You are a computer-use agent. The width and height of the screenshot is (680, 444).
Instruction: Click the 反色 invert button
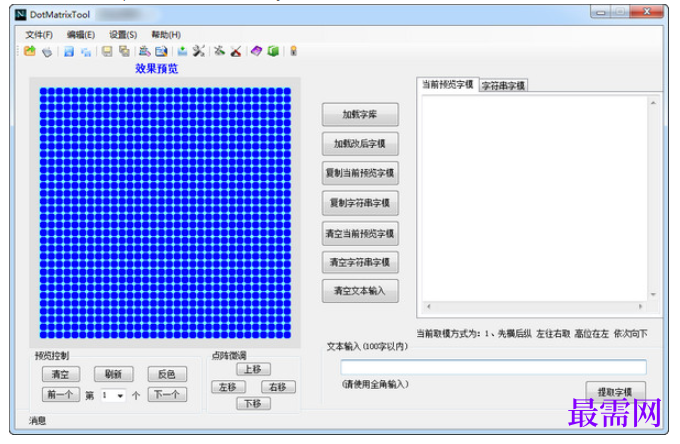pyautogui.click(x=167, y=374)
